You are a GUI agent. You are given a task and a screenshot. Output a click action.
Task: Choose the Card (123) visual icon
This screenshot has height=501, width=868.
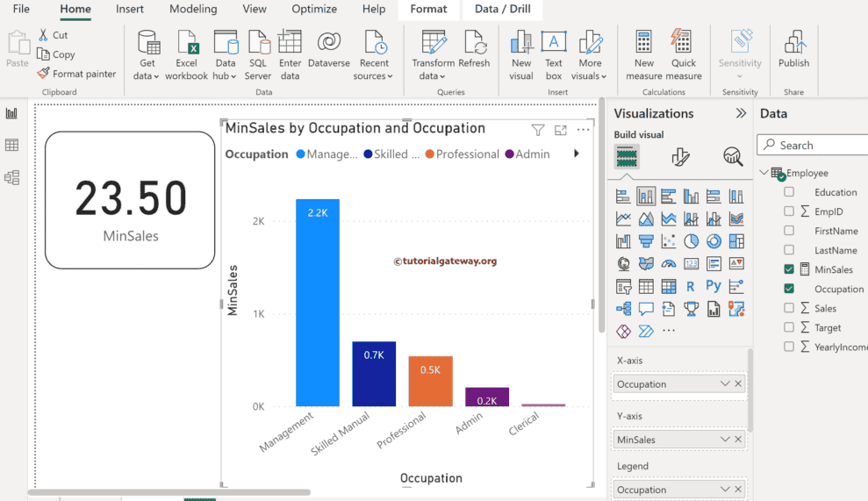coord(691,264)
